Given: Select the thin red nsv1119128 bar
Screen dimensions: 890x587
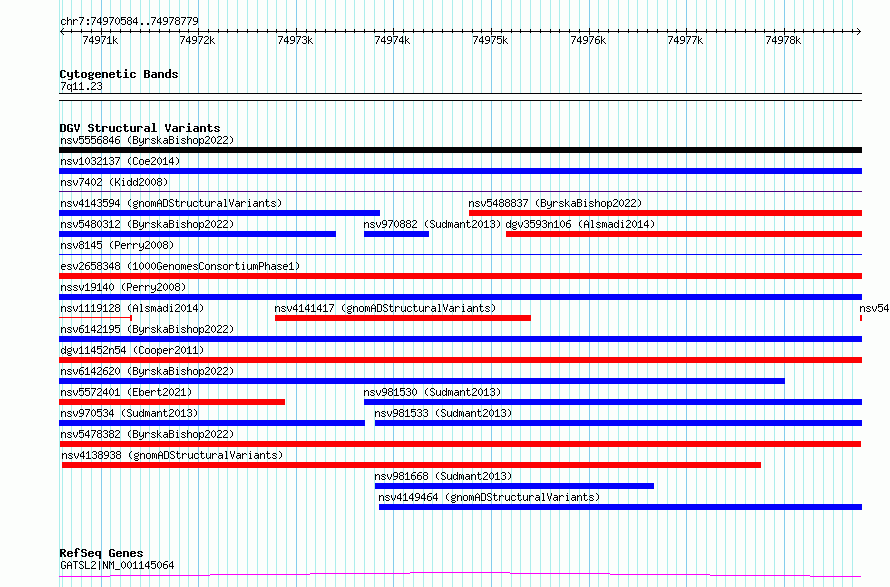Looking at the screenshot, I should 95,318.
